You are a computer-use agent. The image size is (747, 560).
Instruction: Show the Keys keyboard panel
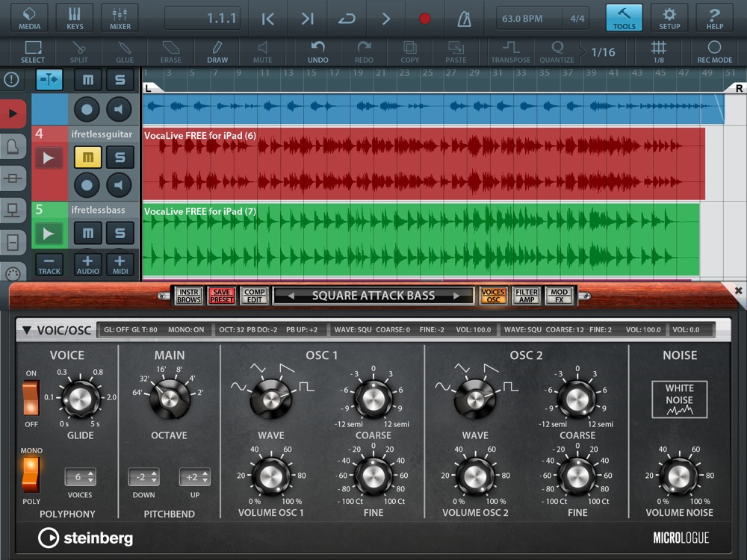(x=75, y=18)
